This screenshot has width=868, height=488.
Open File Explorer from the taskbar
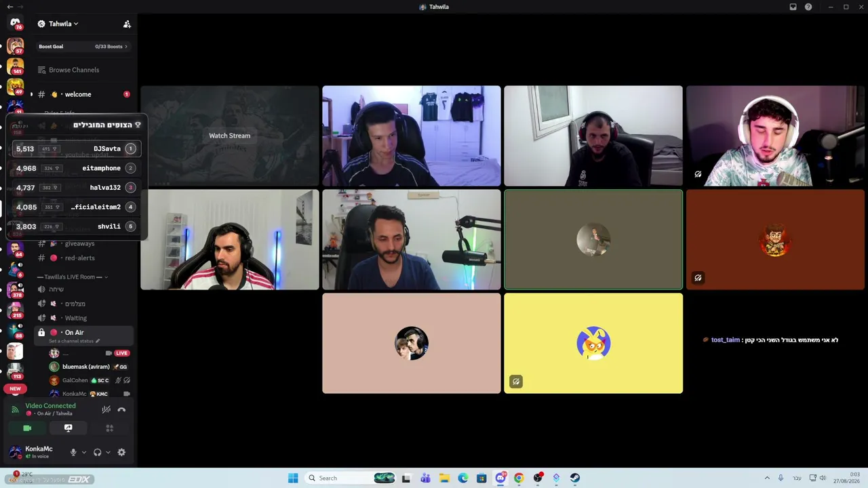coord(444,478)
